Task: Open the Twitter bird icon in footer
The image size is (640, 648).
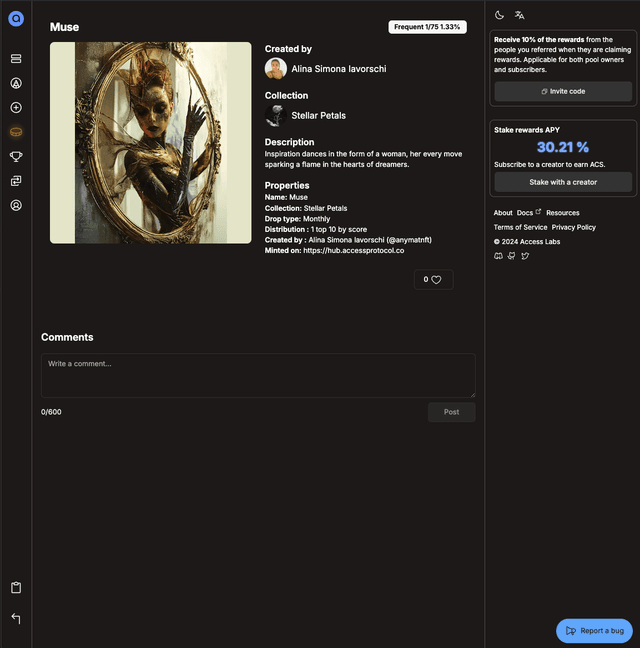Action: (525, 256)
